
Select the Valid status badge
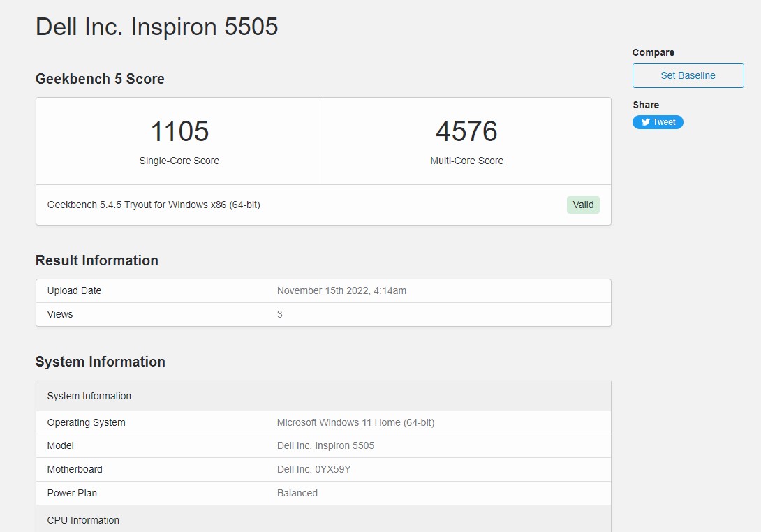click(x=583, y=205)
